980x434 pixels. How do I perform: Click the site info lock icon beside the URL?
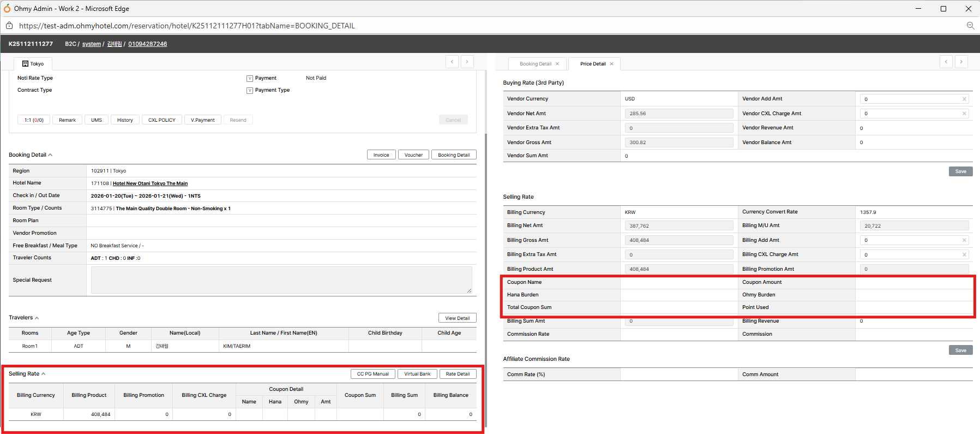9,26
